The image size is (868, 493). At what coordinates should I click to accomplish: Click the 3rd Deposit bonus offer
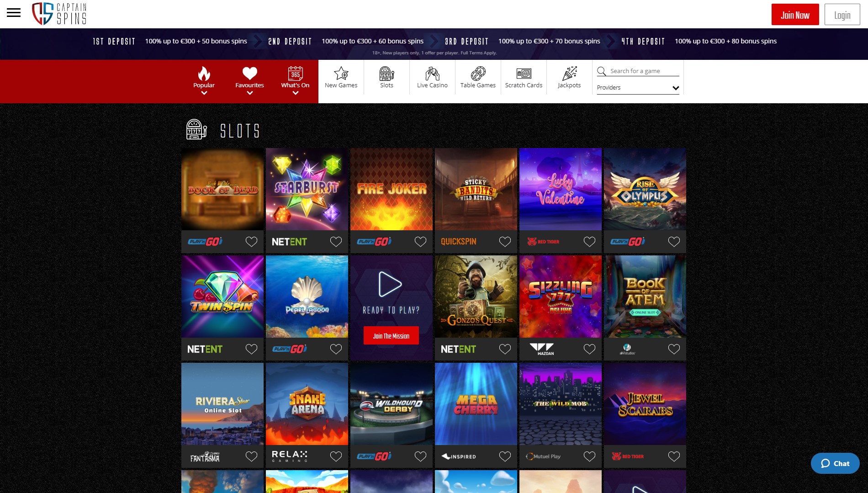click(523, 41)
